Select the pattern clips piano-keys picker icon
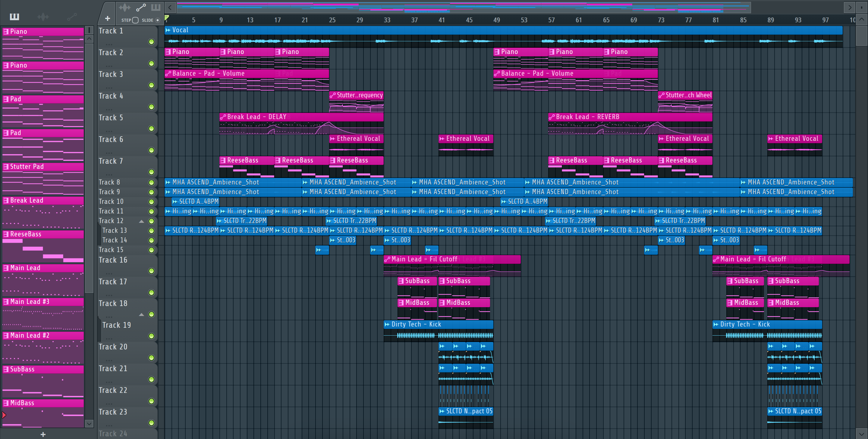Viewport: 868px width, 439px height. 14,17
